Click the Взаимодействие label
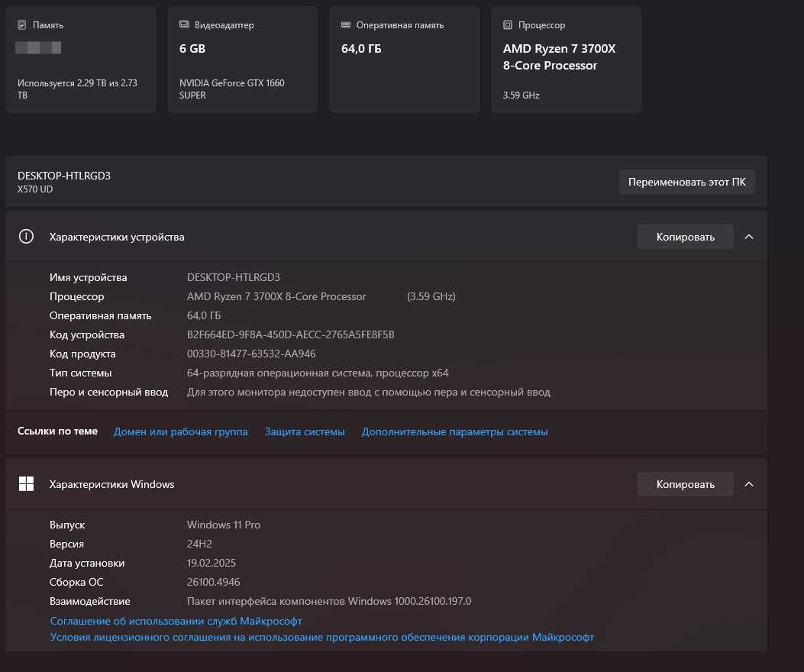The height and width of the screenshot is (672, 804). (x=90, y=601)
